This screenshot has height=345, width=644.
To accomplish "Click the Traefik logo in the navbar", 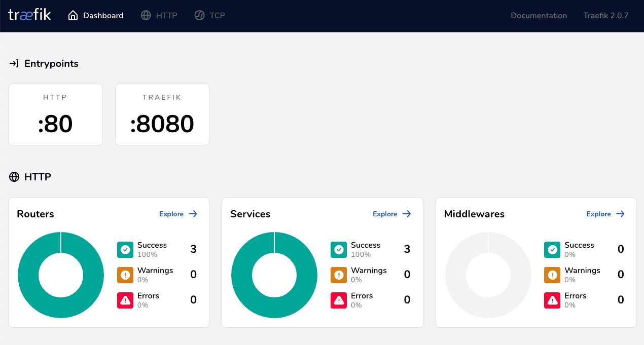I will tap(29, 15).
